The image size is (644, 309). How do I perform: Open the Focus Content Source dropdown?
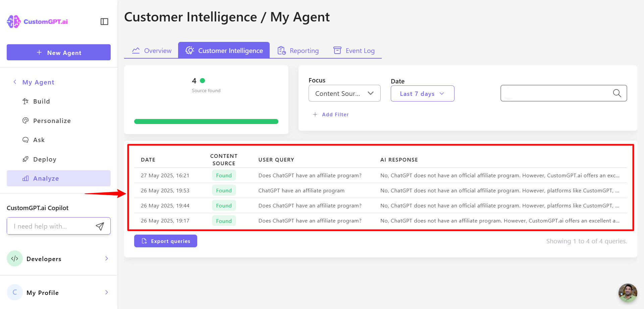tap(344, 93)
